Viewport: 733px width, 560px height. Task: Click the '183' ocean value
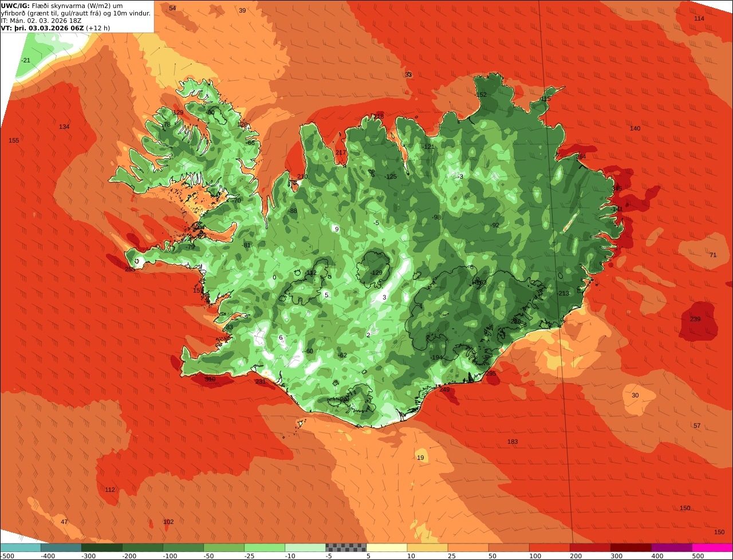pyautogui.click(x=513, y=441)
